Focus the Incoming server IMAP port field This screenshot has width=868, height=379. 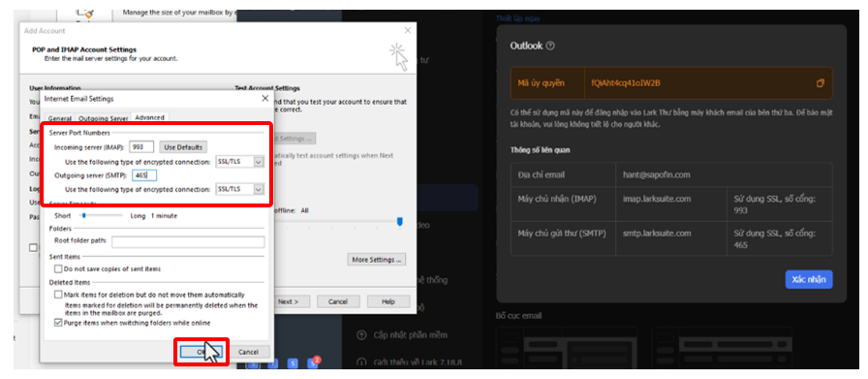click(141, 147)
